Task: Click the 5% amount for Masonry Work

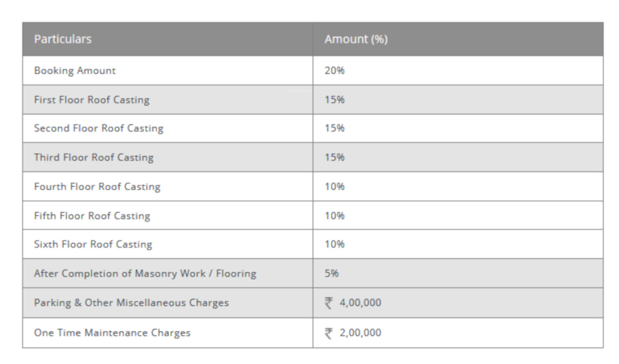Action: point(332,274)
